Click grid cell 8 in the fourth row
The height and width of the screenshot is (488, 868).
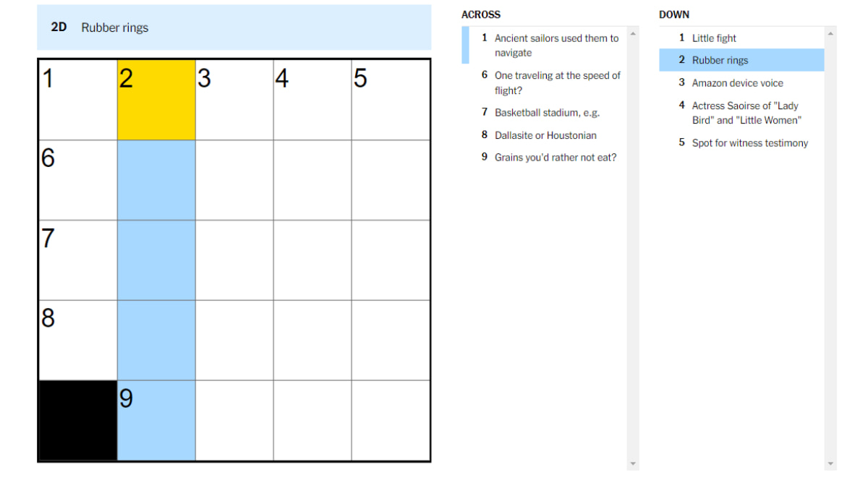tap(77, 340)
